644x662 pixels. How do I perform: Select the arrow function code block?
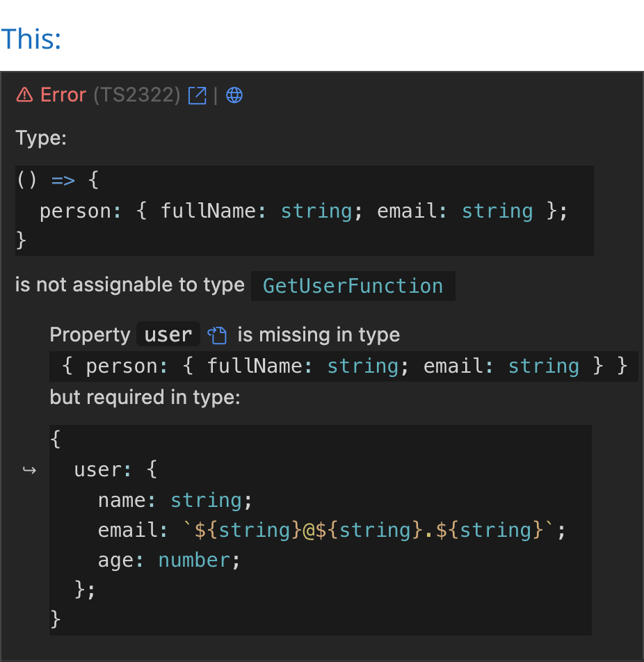[304, 210]
